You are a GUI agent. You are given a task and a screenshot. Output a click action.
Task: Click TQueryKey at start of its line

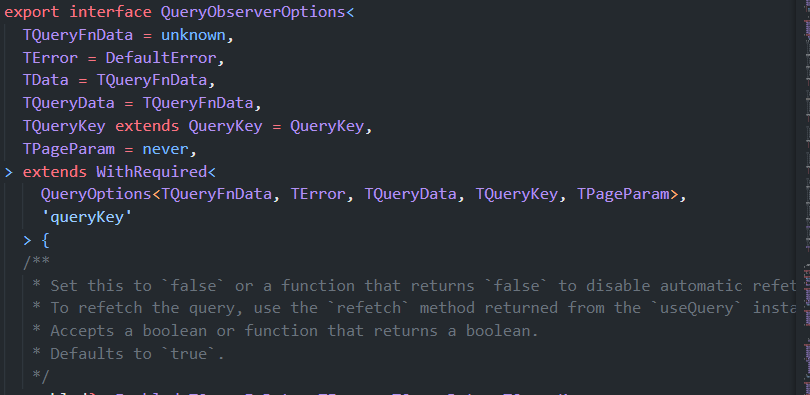[64, 126]
